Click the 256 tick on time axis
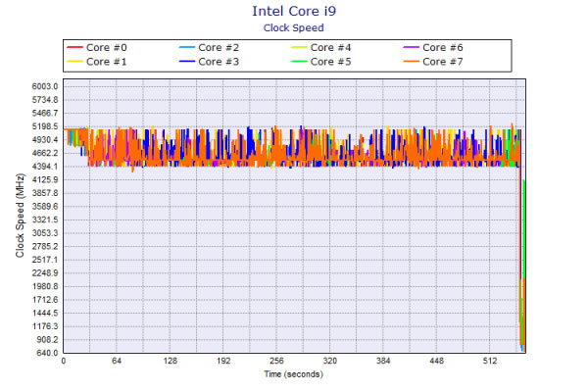Image resolution: width=588 pixels, height=392 pixels. pyautogui.click(x=276, y=362)
